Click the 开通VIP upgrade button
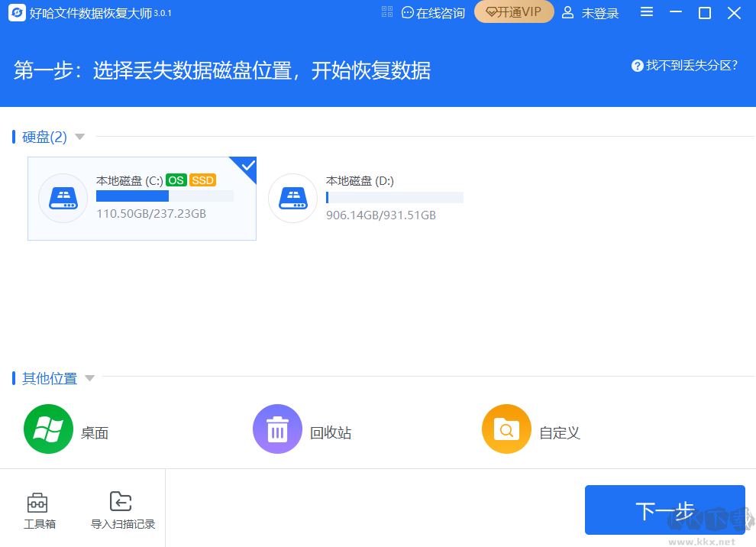This screenshot has height=547, width=756. (514, 11)
